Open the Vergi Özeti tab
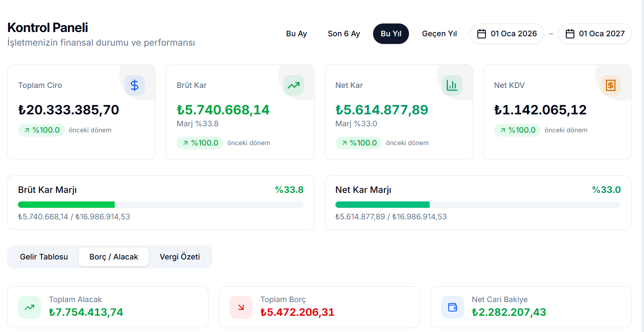Screen dimensions: 644x332 pyautogui.click(x=179, y=256)
